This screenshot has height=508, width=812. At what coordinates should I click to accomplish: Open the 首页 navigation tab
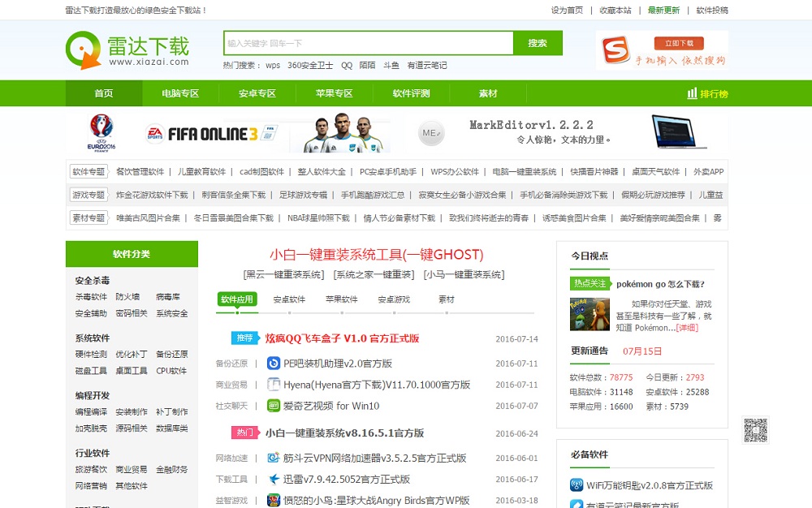pos(104,93)
